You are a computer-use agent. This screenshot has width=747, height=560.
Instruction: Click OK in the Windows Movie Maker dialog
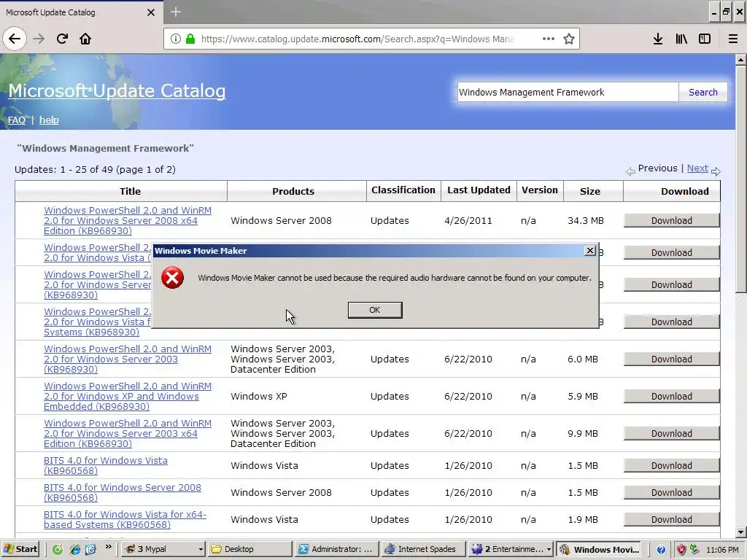point(375,310)
